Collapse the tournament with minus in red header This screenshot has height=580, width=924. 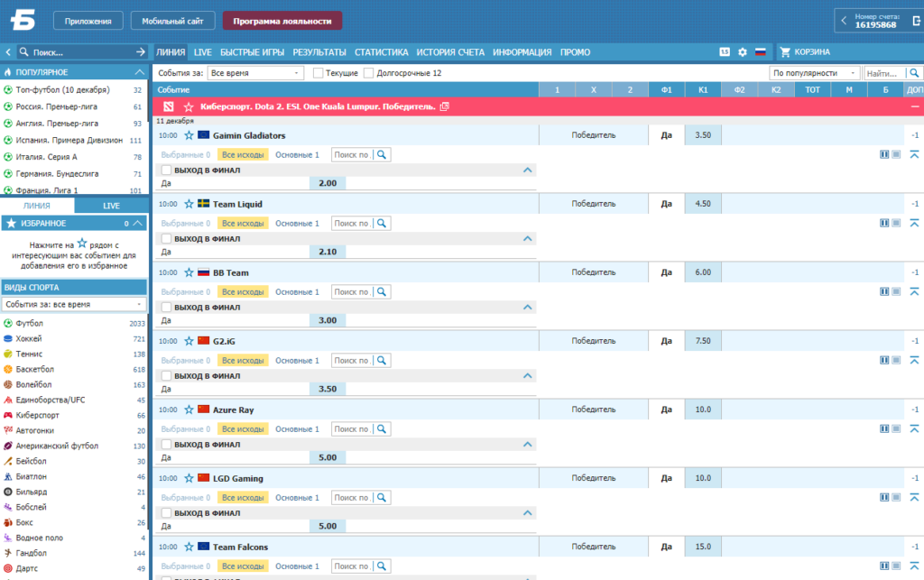coord(915,106)
